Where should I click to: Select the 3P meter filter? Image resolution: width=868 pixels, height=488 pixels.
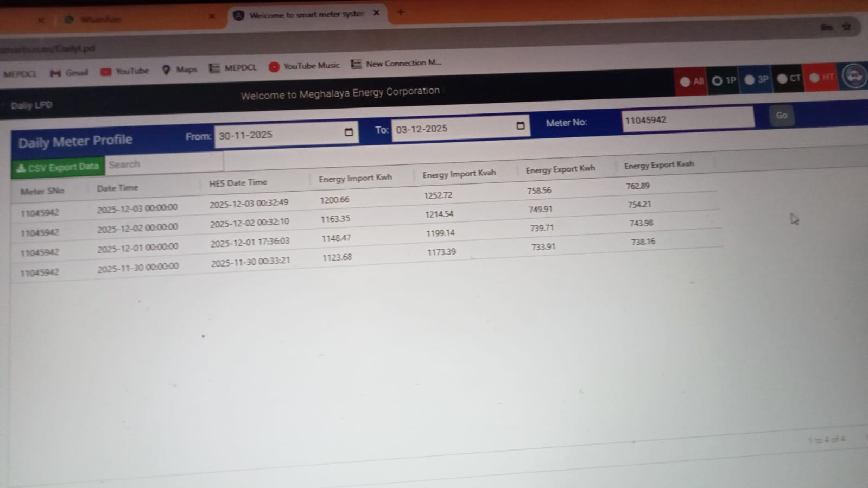(756, 79)
